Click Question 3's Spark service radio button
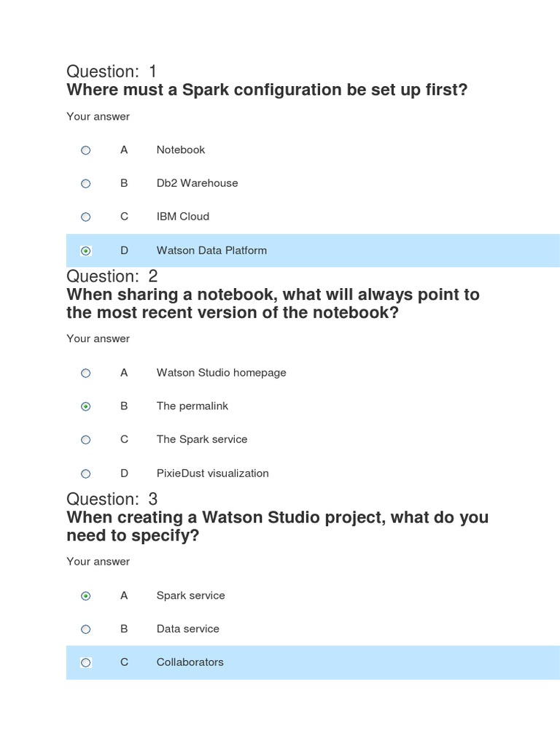Screen dimensions: 560x747 click(x=86, y=596)
